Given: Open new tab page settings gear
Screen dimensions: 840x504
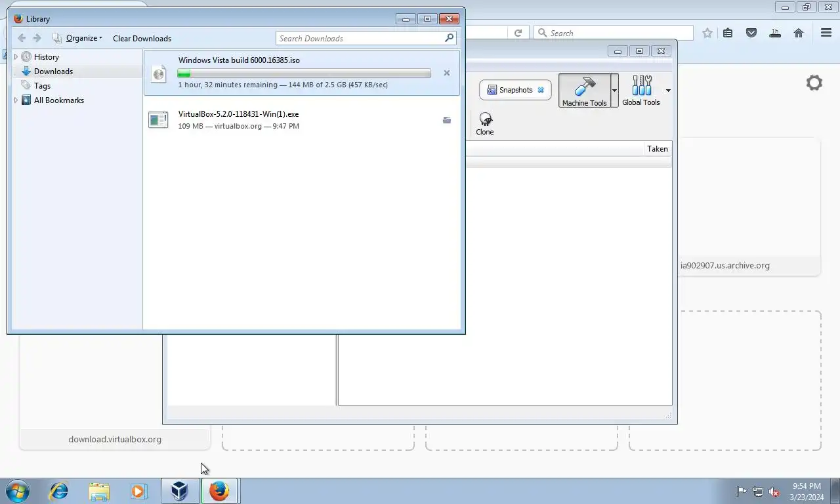Looking at the screenshot, I should tap(814, 83).
